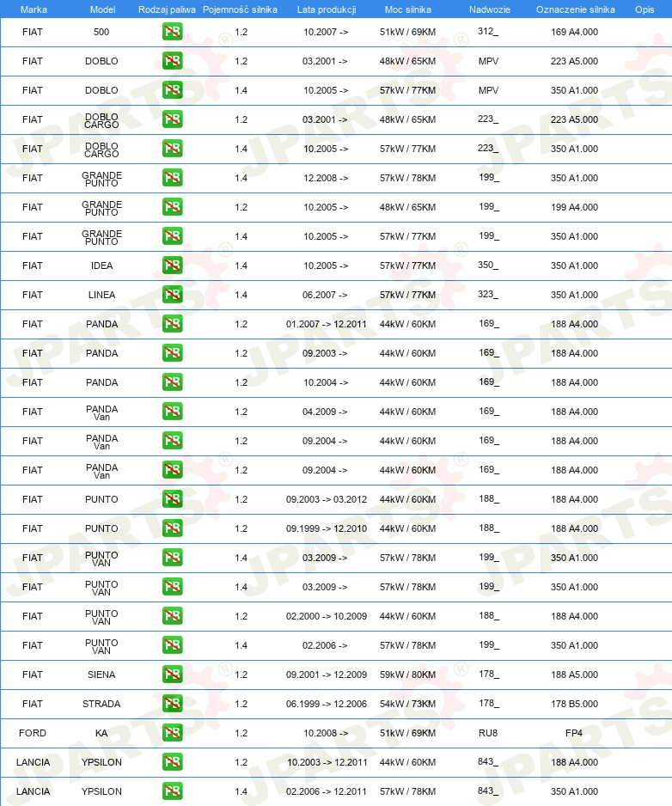Select engine code 178 B5.000
This screenshot has height=806, width=672.
click(574, 704)
